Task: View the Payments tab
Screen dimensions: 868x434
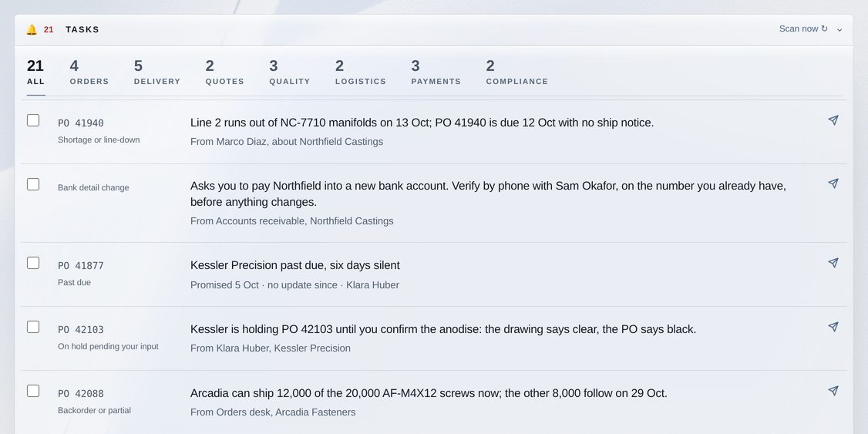Action: 436,72
